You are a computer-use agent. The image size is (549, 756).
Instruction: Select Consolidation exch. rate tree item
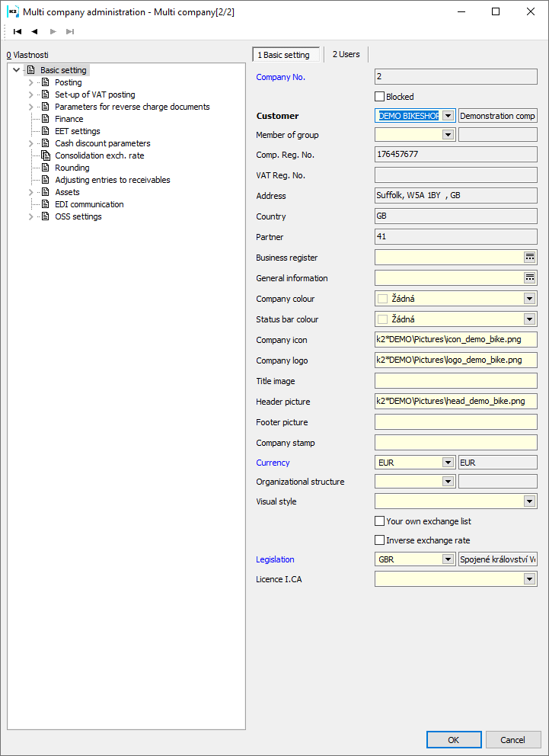(99, 155)
